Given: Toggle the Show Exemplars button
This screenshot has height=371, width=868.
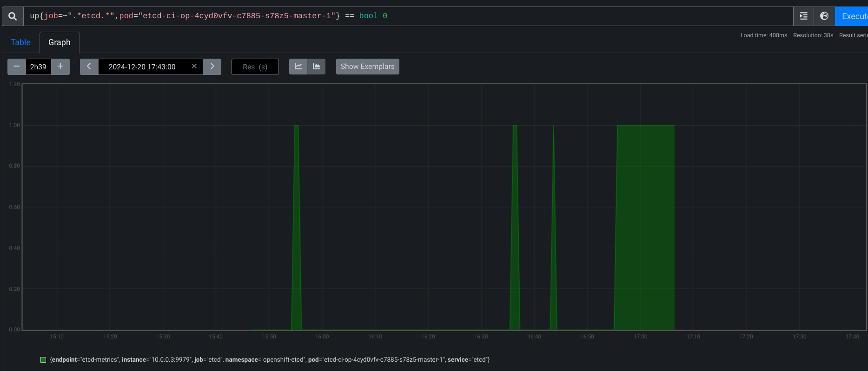Looking at the screenshot, I should click(367, 67).
